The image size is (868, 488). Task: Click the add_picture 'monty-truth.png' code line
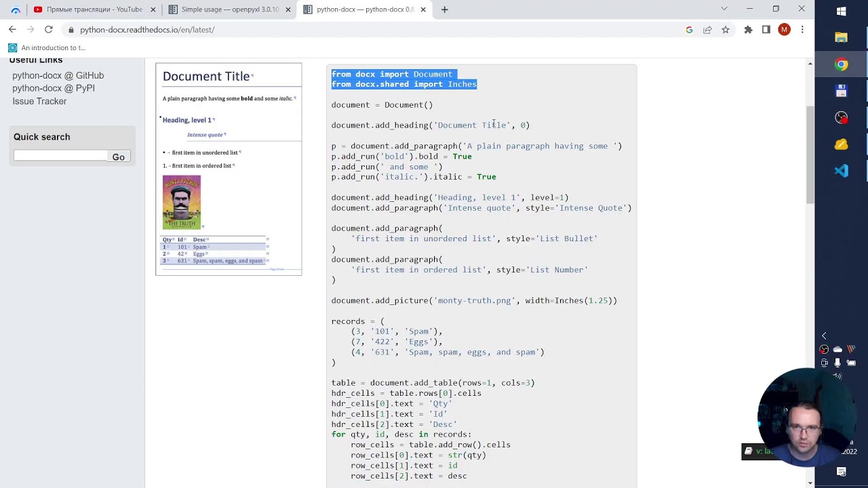(x=474, y=300)
